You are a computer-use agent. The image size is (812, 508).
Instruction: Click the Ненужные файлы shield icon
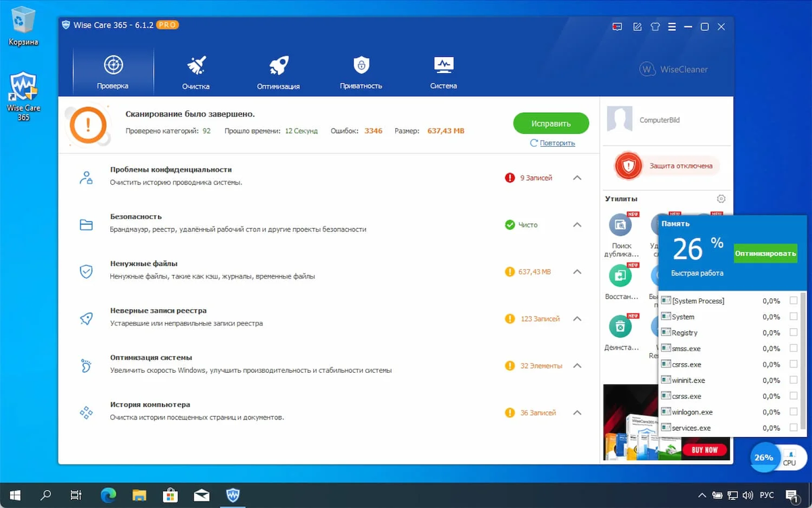86,272
